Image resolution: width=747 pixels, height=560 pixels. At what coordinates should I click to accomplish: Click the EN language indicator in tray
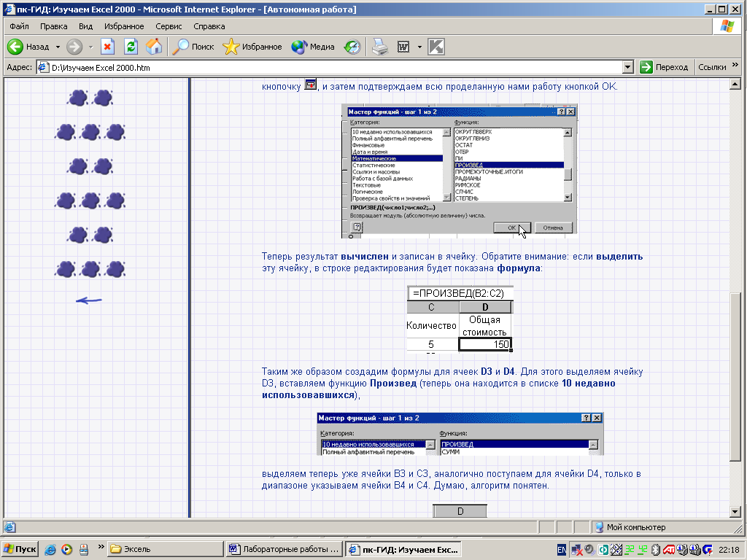[562, 550]
